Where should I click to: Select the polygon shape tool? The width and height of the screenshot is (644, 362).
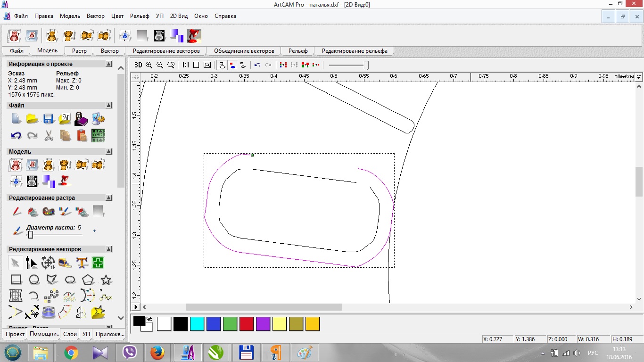click(88, 280)
